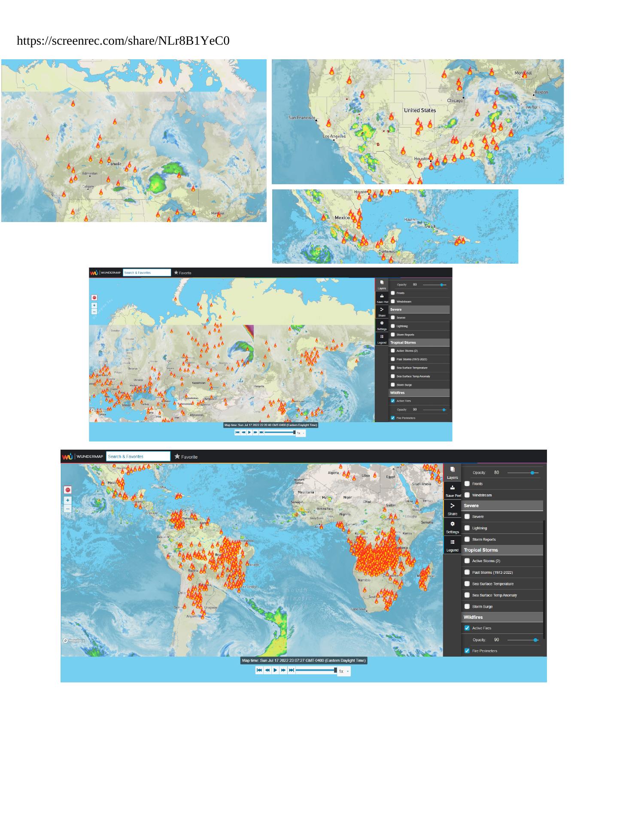This screenshot has width=644, height=834.
Task: Open Layers tab in the Africa map sidebar
Action: pyautogui.click(x=452, y=472)
